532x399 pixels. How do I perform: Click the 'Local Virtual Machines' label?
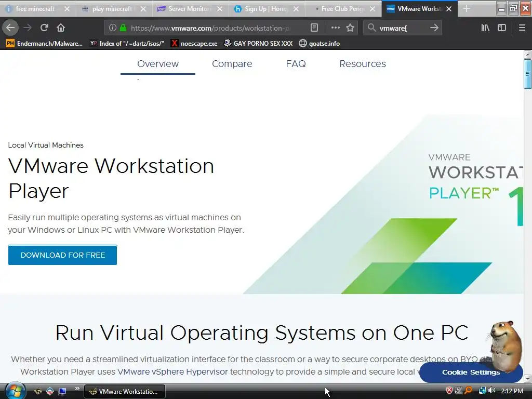[x=46, y=145]
